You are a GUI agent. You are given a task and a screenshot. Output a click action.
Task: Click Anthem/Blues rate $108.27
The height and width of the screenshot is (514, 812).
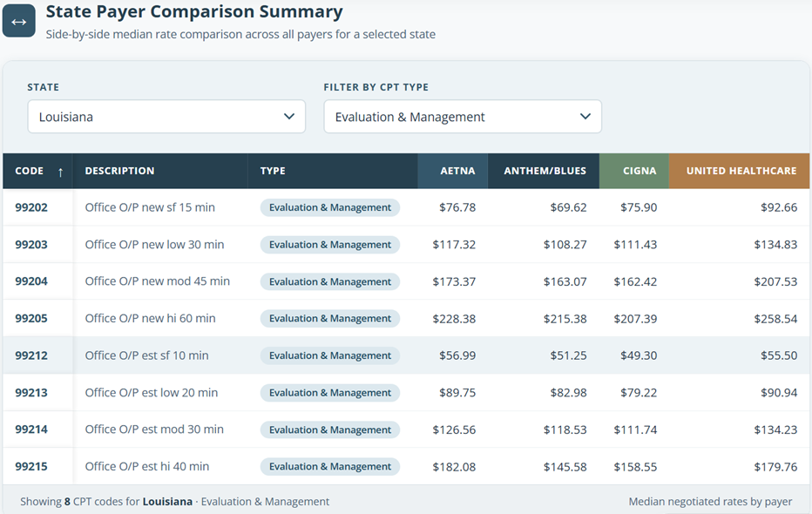(x=565, y=244)
